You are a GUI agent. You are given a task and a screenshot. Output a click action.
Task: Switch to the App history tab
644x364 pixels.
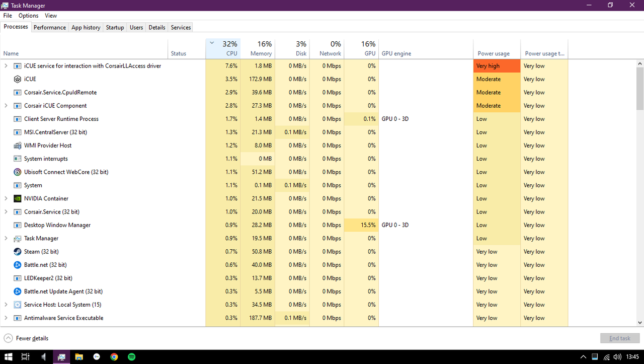(86, 27)
